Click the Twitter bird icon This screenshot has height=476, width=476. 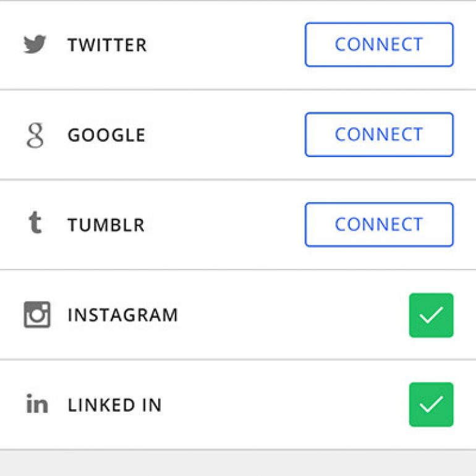(x=35, y=45)
